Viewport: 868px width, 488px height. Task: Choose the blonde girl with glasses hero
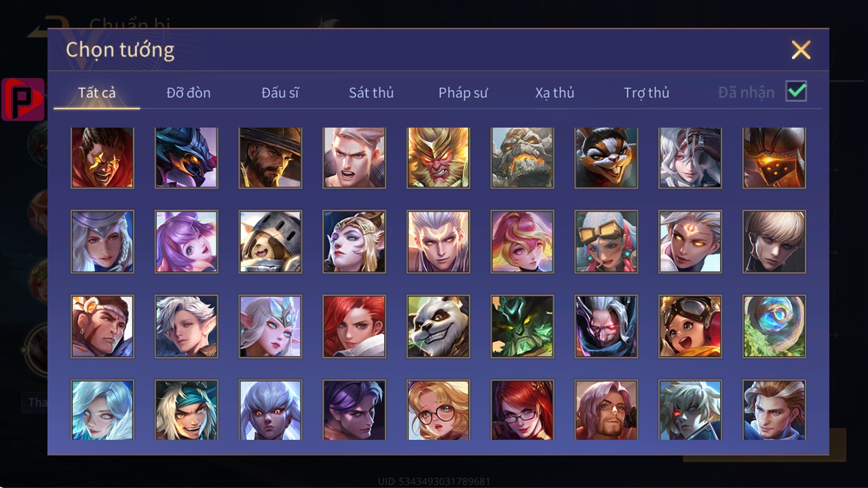pos(438,410)
